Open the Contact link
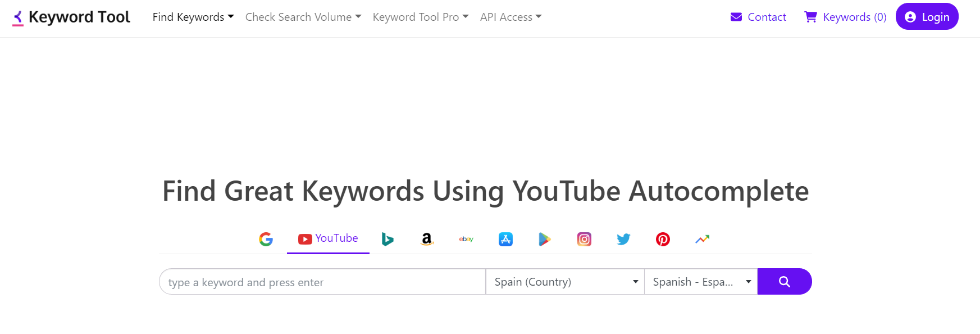Screen dimensions: 980x334 click(x=758, y=17)
